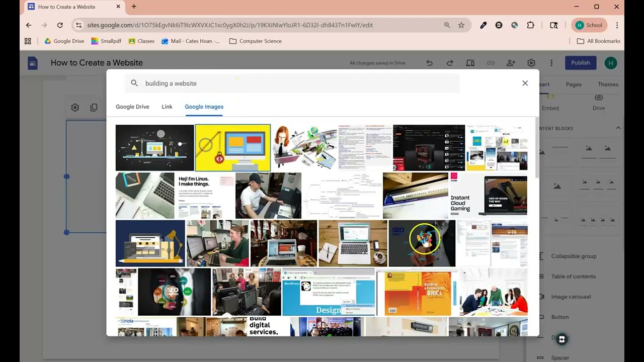Click the share with others icon
644x362 pixels.
click(x=511, y=63)
